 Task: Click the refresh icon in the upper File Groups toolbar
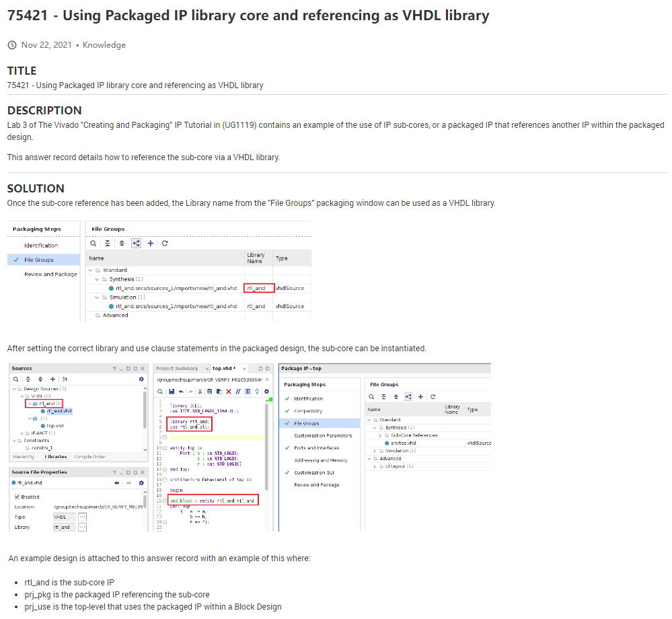165,244
